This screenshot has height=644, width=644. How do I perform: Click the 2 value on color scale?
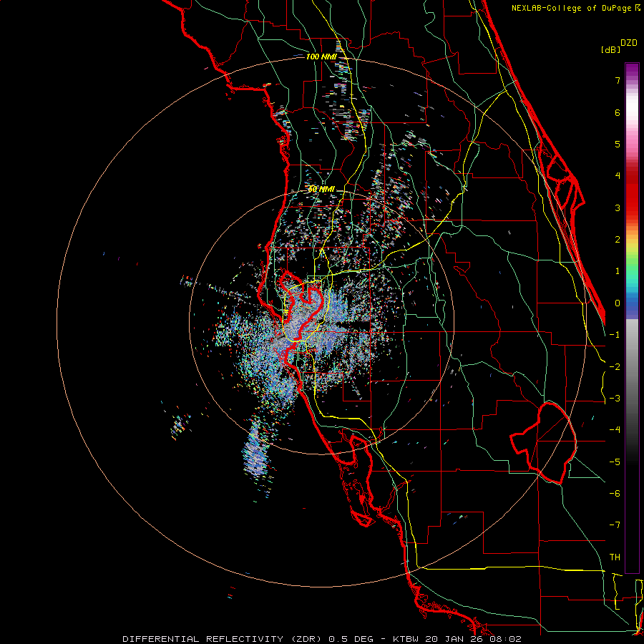pos(618,240)
